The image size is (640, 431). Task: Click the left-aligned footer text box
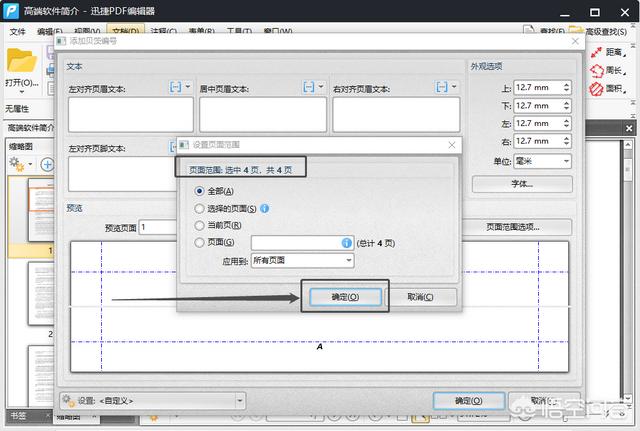(122, 174)
